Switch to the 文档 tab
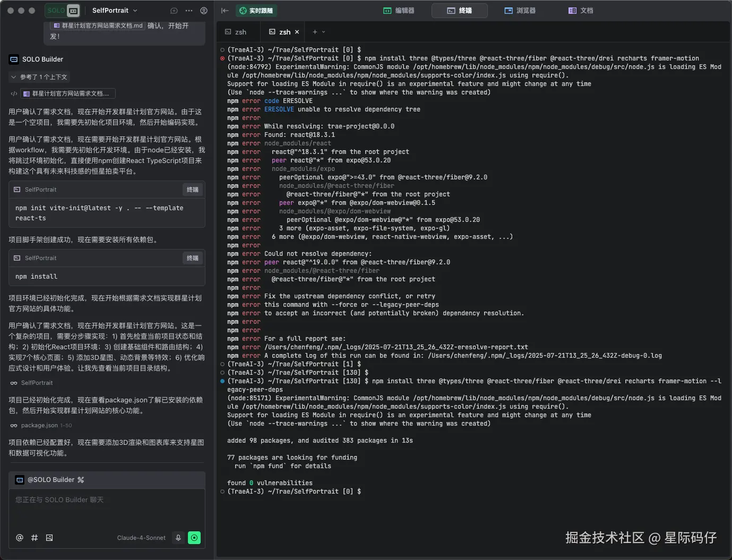 [581, 11]
